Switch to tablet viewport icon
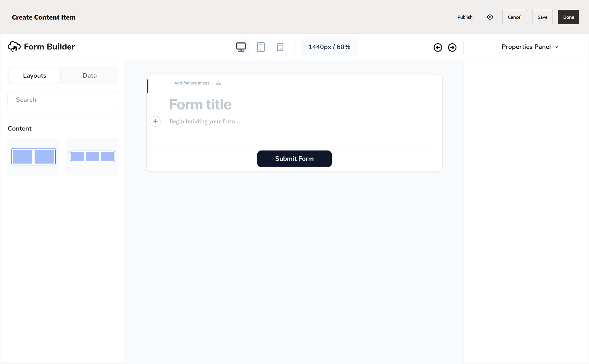Viewport: 589px width, 364px height. [261, 47]
